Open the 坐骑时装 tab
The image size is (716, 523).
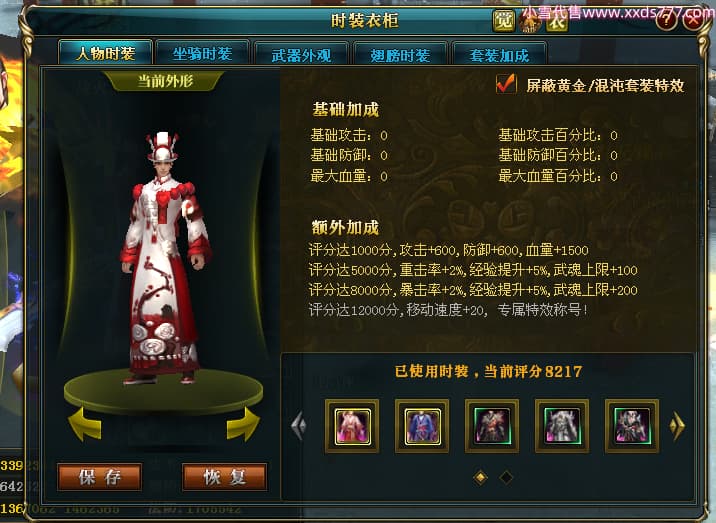[202, 54]
